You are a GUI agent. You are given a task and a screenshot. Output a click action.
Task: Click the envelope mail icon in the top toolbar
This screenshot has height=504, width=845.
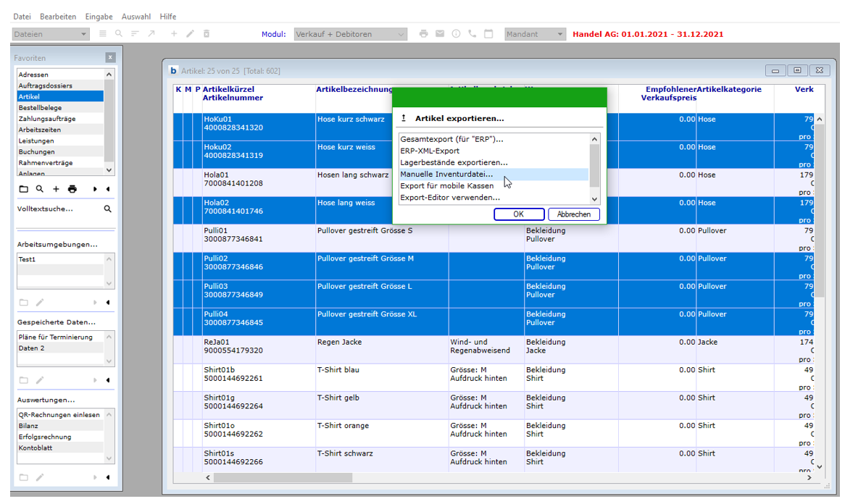(440, 34)
